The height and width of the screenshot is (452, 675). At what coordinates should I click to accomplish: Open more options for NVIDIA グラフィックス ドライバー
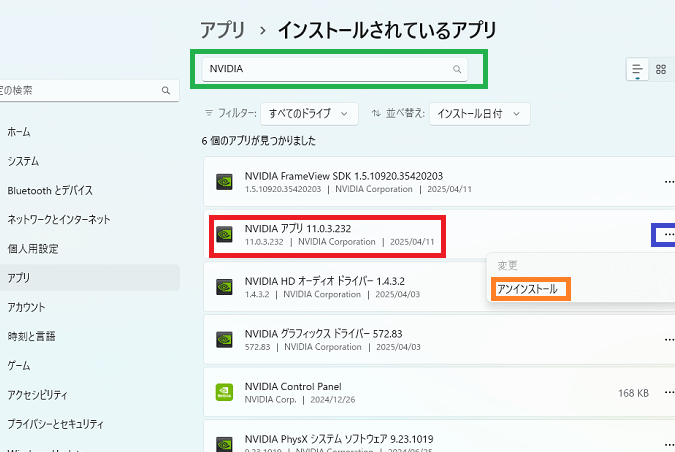click(x=669, y=340)
